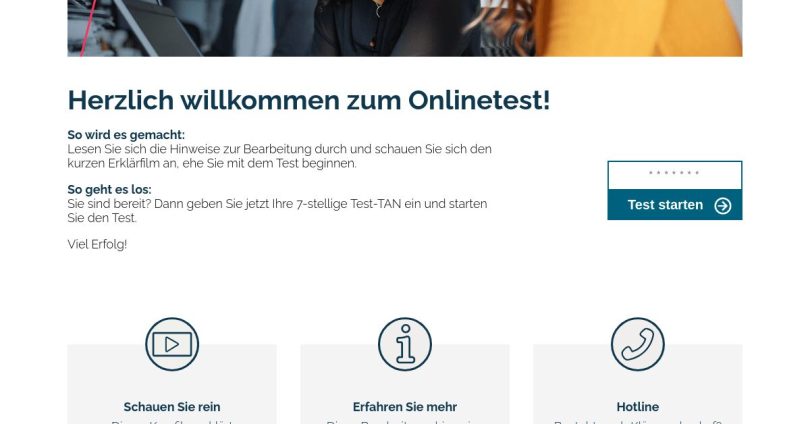Click the telephone handset Hotline icon
The image size is (810, 424).
click(638, 344)
